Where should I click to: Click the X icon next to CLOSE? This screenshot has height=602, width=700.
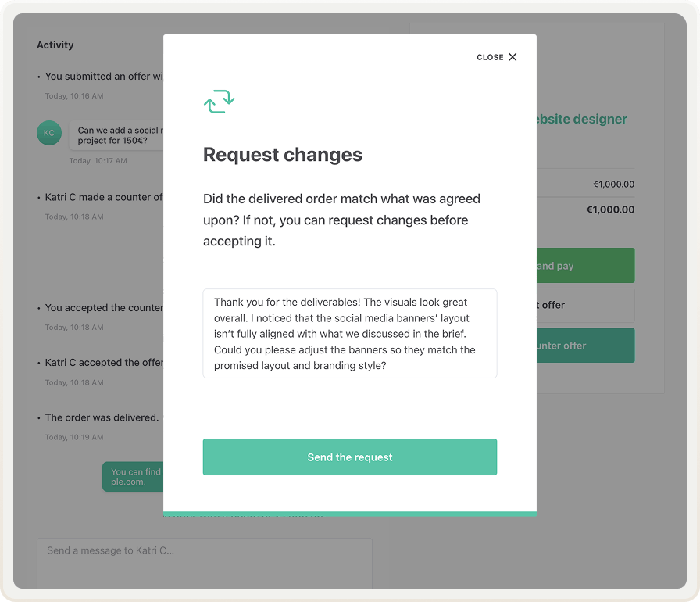pyautogui.click(x=512, y=56)
